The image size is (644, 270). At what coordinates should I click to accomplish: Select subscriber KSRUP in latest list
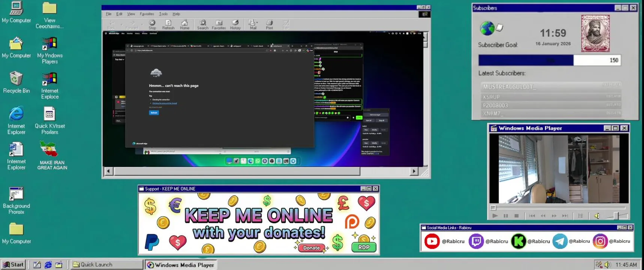pos(551,97)
